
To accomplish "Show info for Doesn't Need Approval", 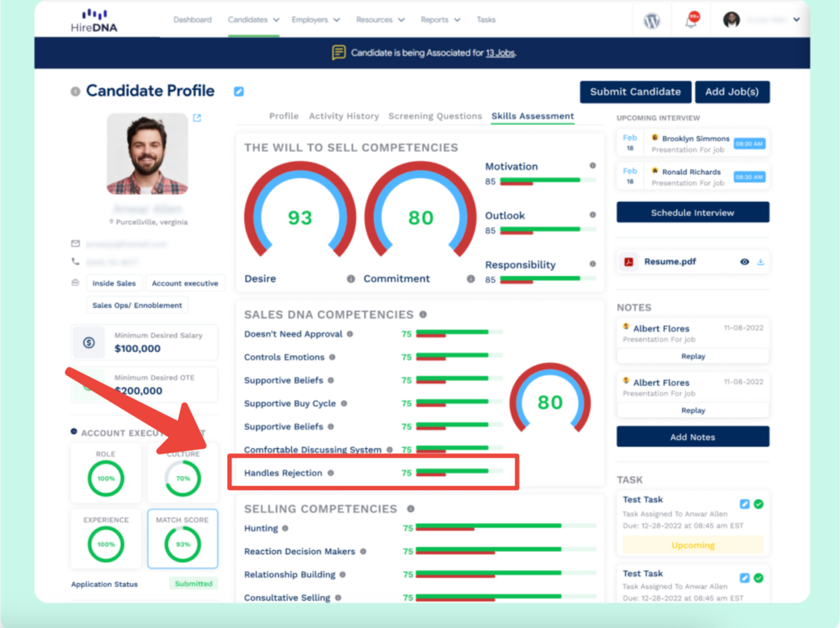I will tap(349, 333).
